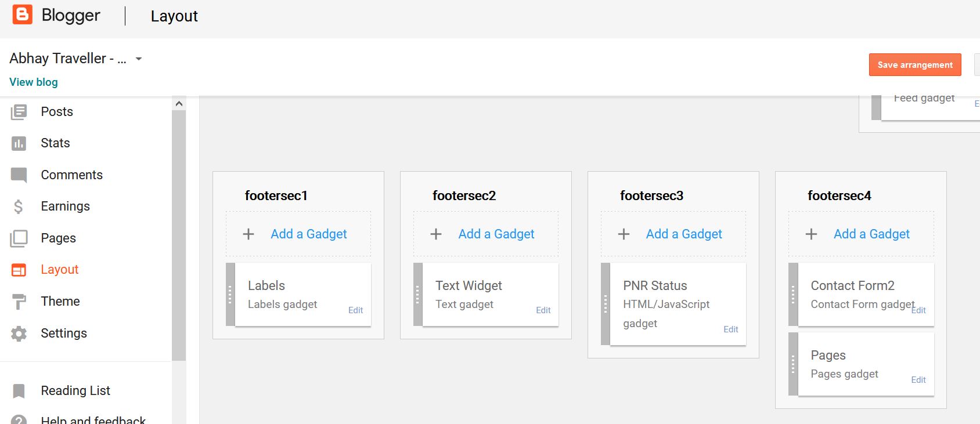Image resolution: width=980 pixels, height=424 pixels.
Task: Click the Text Widget drag handle
Action: [417, 295]
